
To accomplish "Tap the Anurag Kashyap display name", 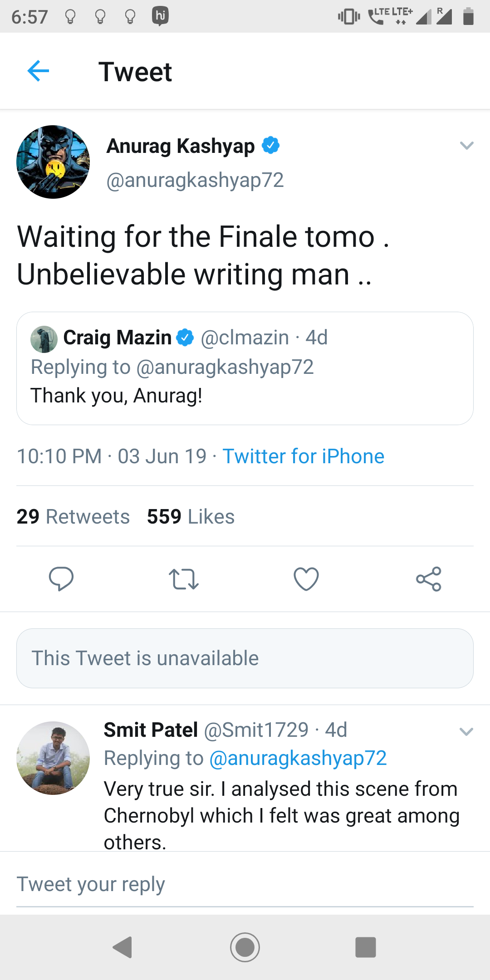I will click(181, 146).
